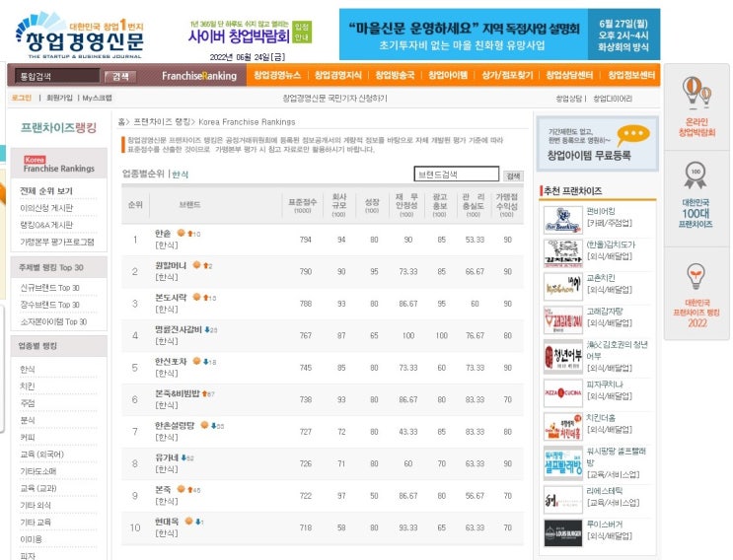Open the 창업상담 top link

pos(569,99)
